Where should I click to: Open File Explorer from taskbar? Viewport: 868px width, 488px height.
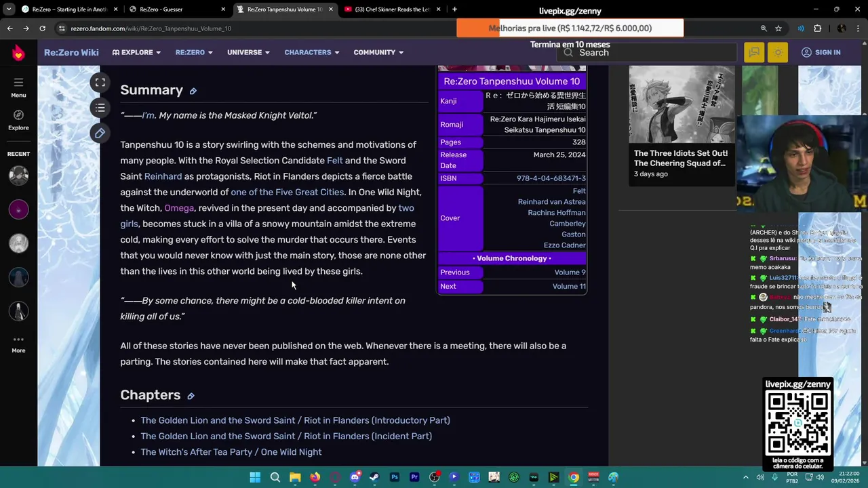pos(295,477)
